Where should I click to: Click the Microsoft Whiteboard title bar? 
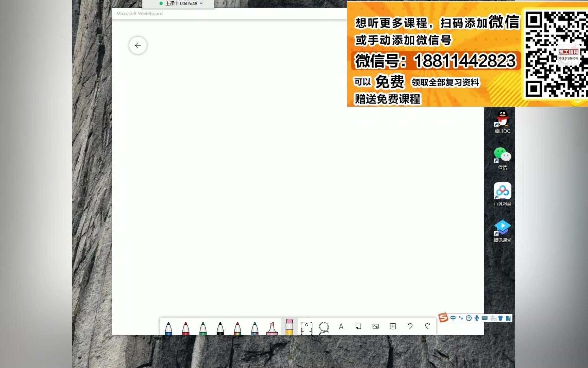[x=139, y=14]
